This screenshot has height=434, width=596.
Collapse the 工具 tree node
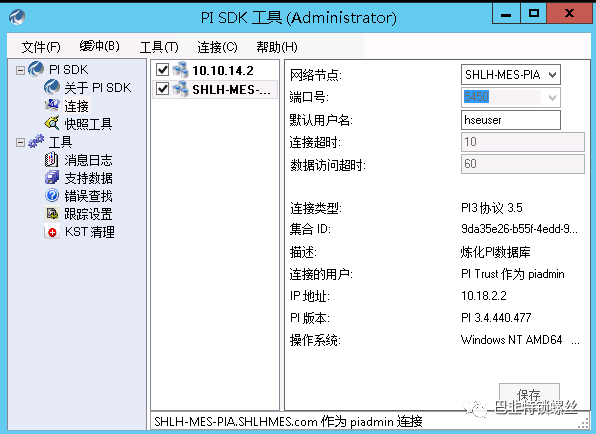[x=20, y=142]
